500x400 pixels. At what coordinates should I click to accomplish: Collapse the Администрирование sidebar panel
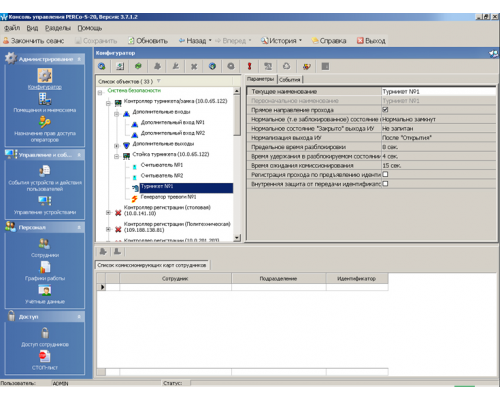pyautogui.click(x=79, y=59)
